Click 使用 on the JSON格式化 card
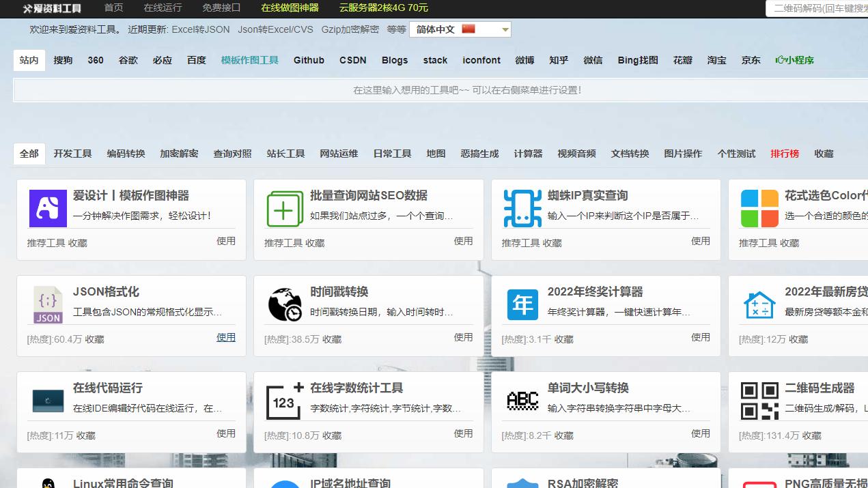 (226, 337)
